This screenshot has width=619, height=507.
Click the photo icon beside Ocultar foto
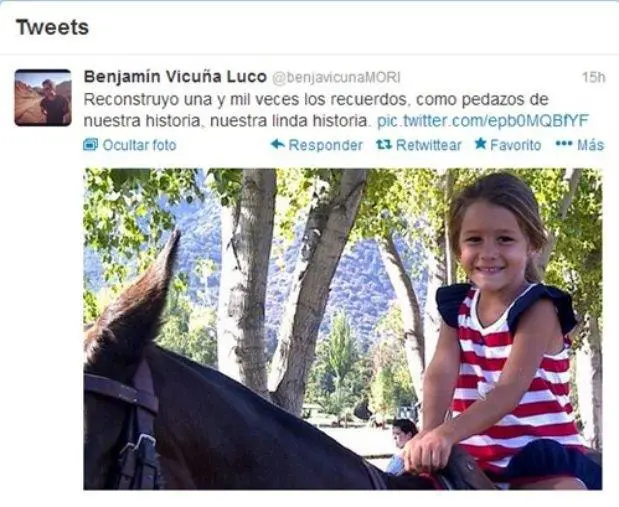click(90, 145)
